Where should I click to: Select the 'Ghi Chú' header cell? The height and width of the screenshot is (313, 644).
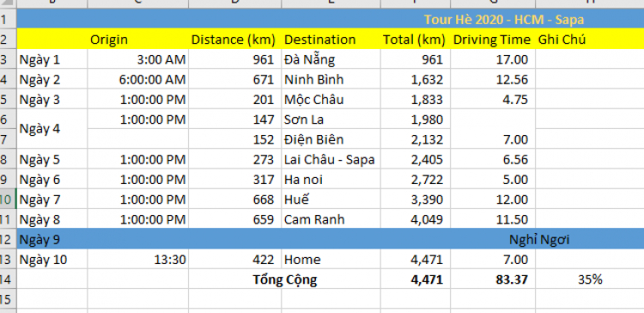click(x=590, y=40)
